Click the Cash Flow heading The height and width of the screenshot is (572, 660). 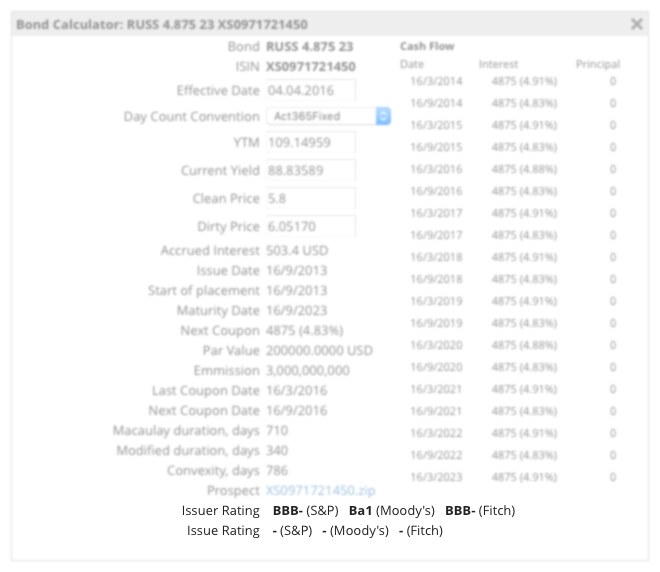click(x=427, y=46)
